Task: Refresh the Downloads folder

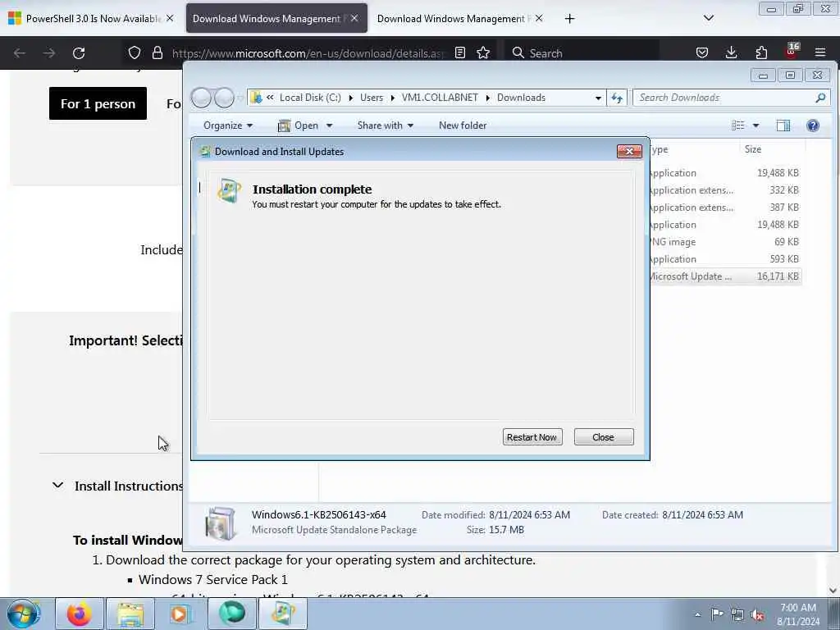Action: pyautogui.click(x=617, y=98)
